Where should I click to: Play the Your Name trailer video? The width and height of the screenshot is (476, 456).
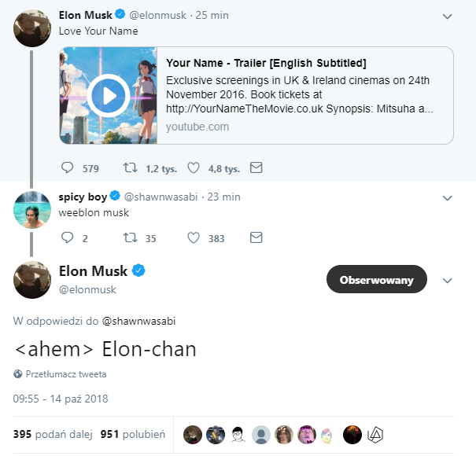pos(109,96)
